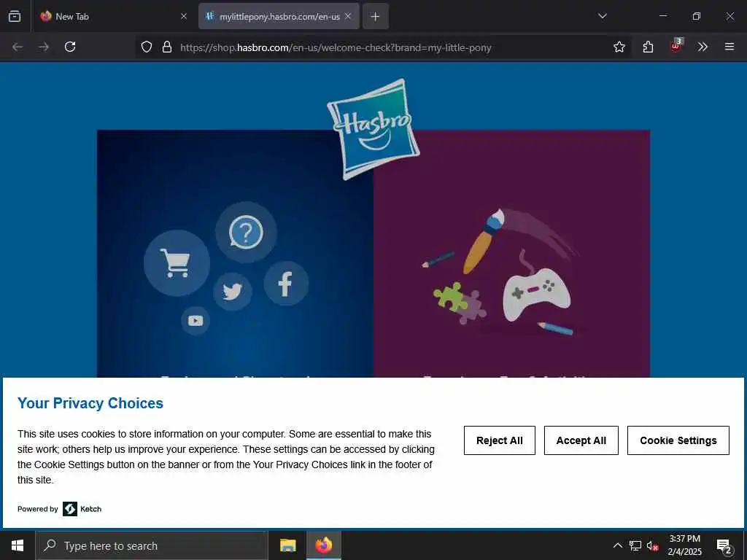Open Cookie Settings
The height and width of the screenshot is (560, 747).
pos(678,440)
